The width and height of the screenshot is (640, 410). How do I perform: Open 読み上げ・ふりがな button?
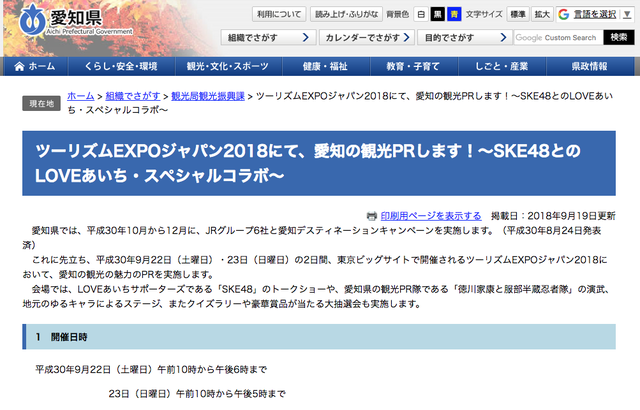pyautogui.click(x=346, y=14)
